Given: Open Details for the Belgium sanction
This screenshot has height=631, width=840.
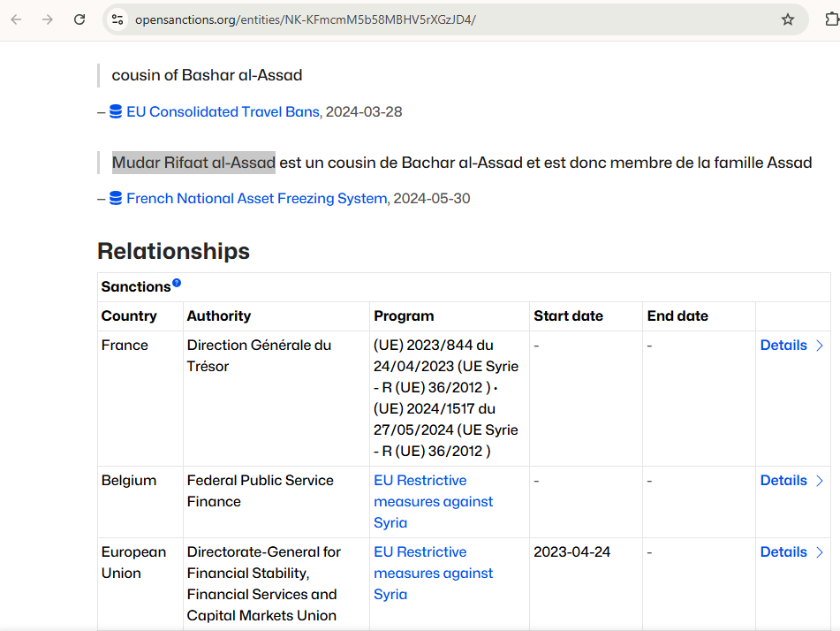Looking at the screenshot, I should 783,481.
